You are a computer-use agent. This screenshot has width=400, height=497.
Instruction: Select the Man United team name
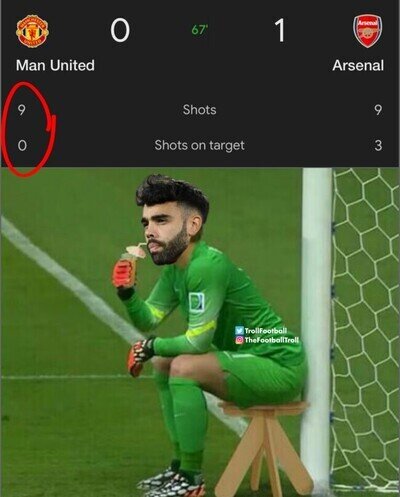(x=55, y=65)
